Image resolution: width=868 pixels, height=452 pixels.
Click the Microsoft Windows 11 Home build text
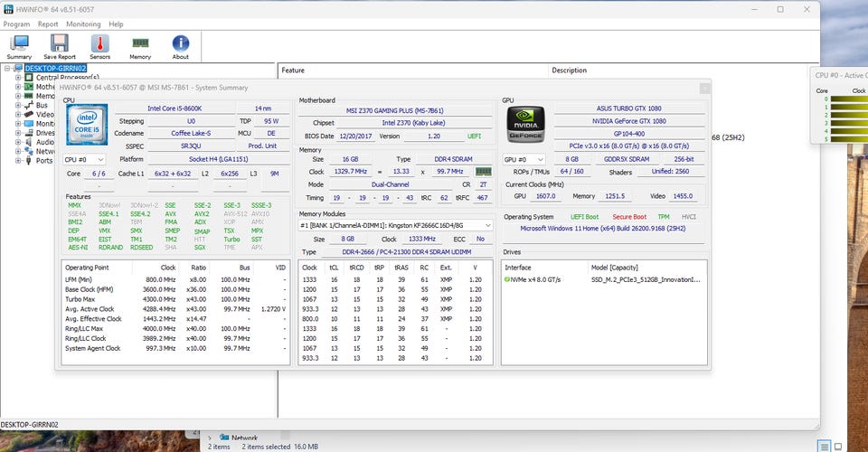click(x=602, y=229)
